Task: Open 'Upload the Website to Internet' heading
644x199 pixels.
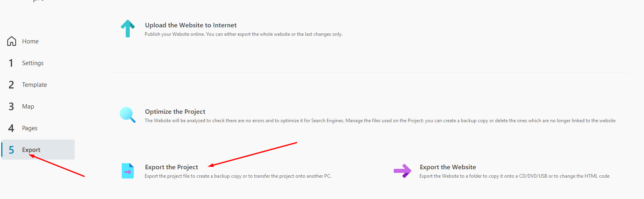Action: (190, 25)
